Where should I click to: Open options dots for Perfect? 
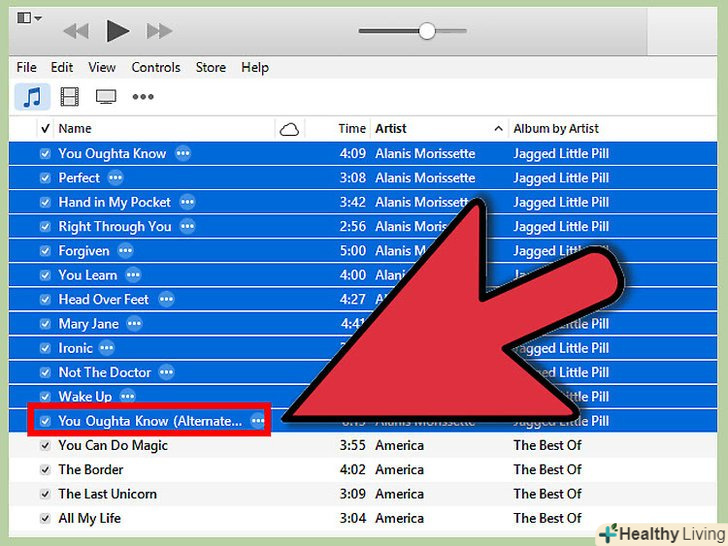(116, 177)
